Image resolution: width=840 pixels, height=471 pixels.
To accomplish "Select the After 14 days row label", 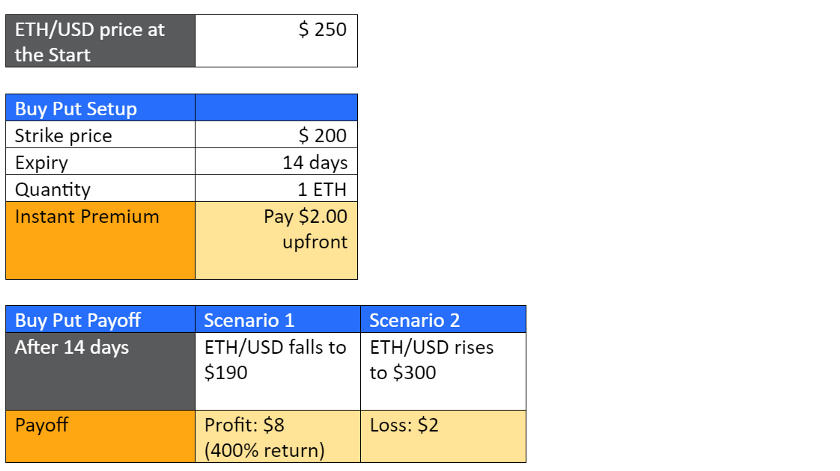I will point(100,371).
